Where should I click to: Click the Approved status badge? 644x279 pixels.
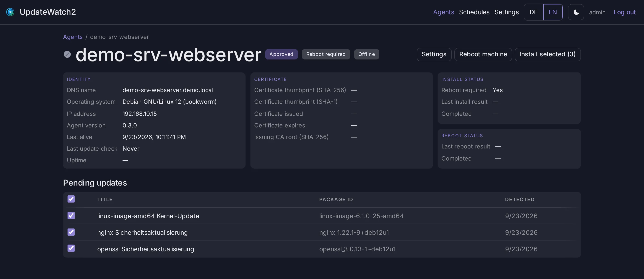(281, 54)
